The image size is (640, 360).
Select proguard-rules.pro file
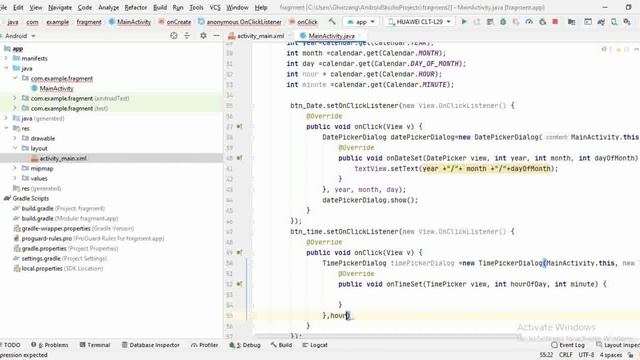click(x=89, y=238)
